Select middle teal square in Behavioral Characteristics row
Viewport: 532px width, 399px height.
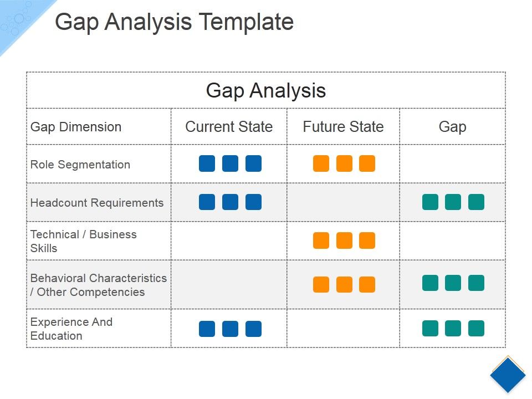pos(453,283)
